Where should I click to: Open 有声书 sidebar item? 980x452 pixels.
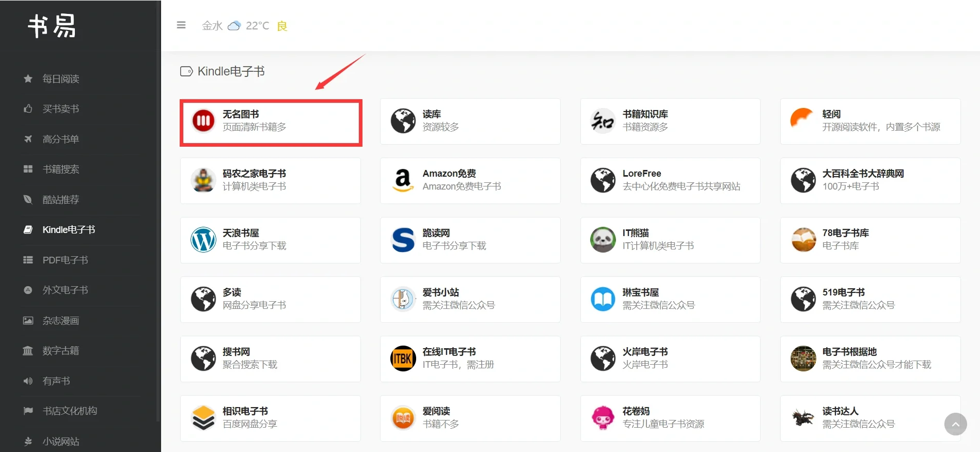(x=56, y=381)
